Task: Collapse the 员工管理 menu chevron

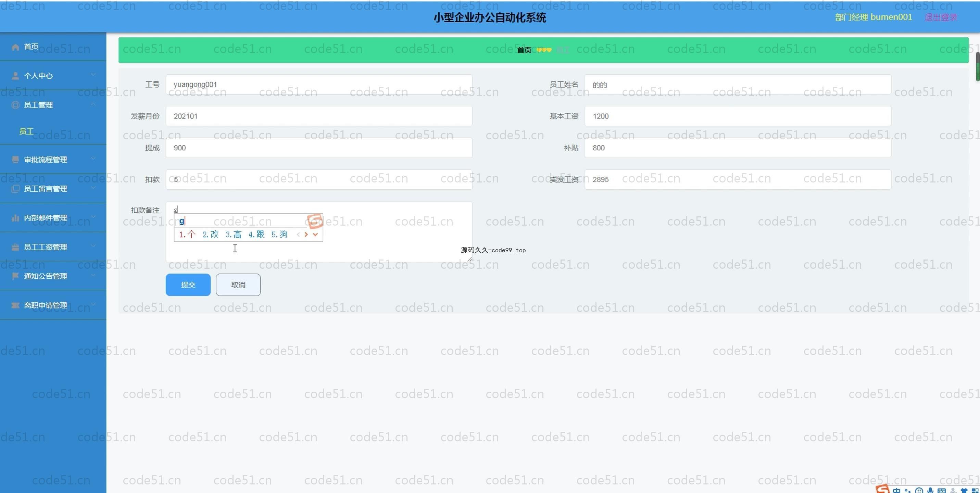Action: pyautogui.click(x=93, y=104)
